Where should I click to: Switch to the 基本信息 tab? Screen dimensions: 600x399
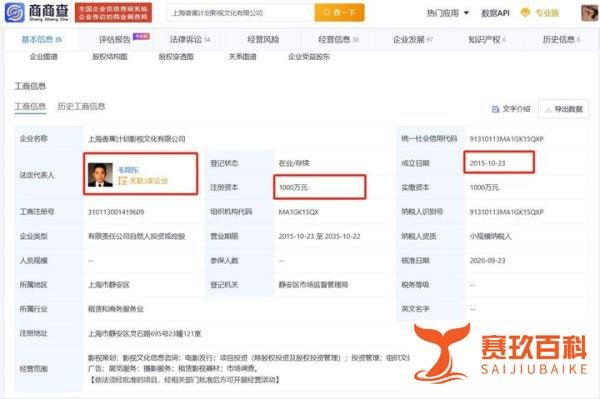[41, 39]
